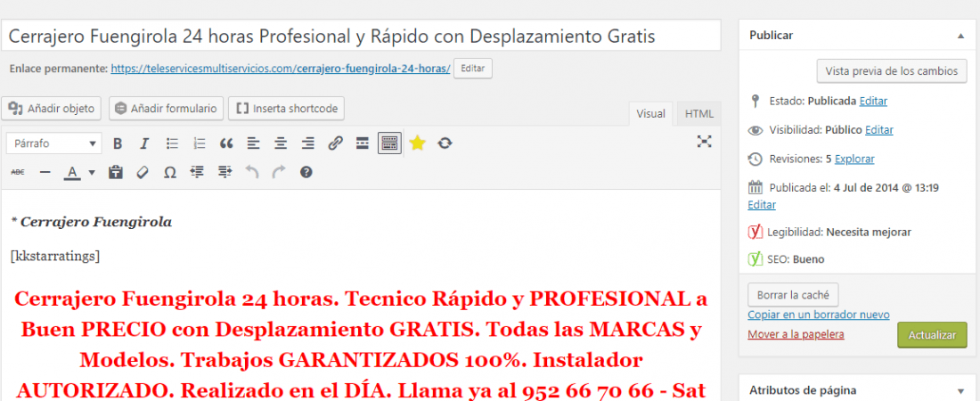Open the Párrafo format dropdown
The image size is (980, 401).
[x=53, y=143]
